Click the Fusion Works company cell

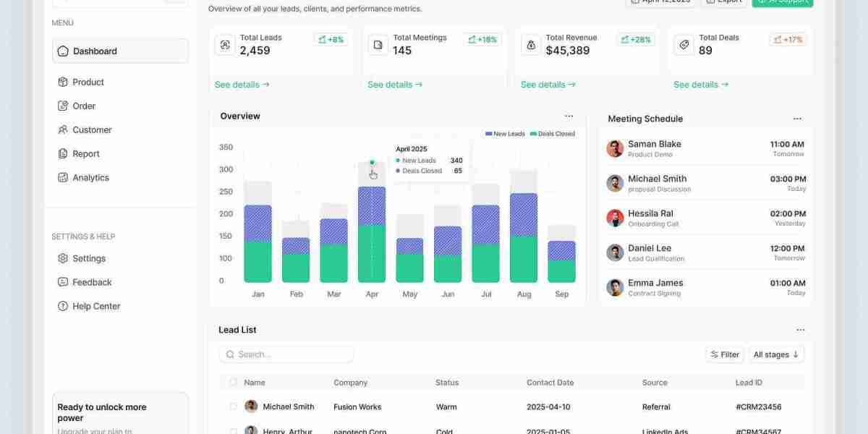[x=357, y=407]
